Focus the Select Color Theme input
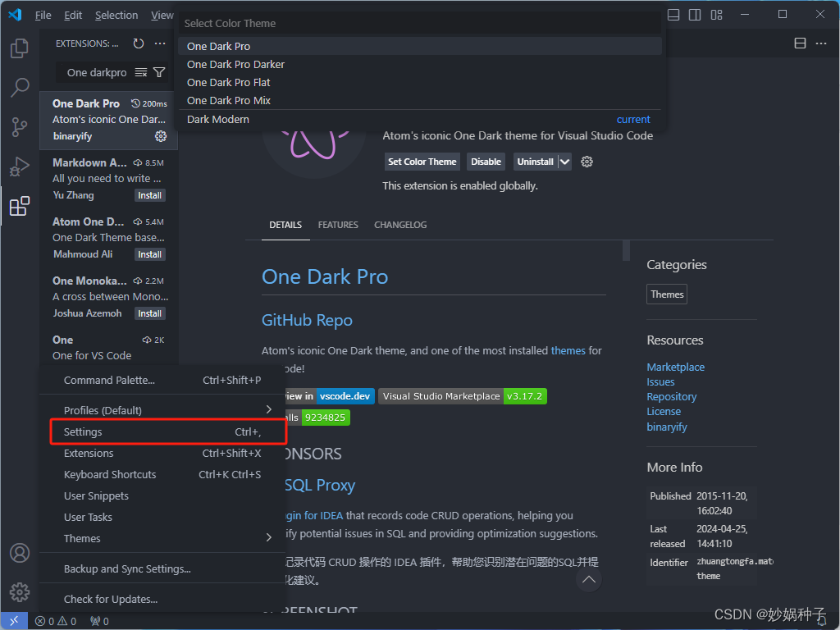The width and height of the screenshot is (840, 630). coord(420,24)
